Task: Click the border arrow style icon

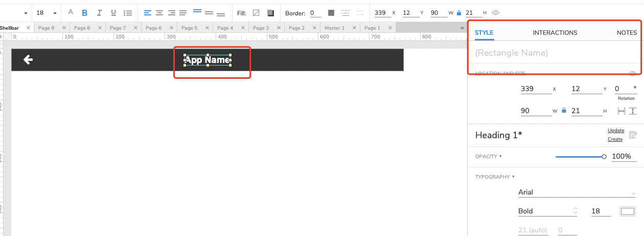Action: pos(360,13)
